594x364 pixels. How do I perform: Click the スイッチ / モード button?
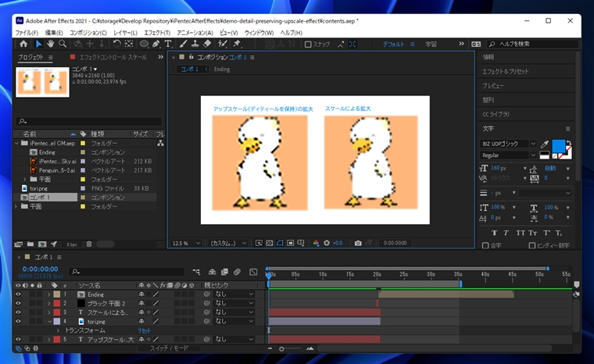(169, 348)
